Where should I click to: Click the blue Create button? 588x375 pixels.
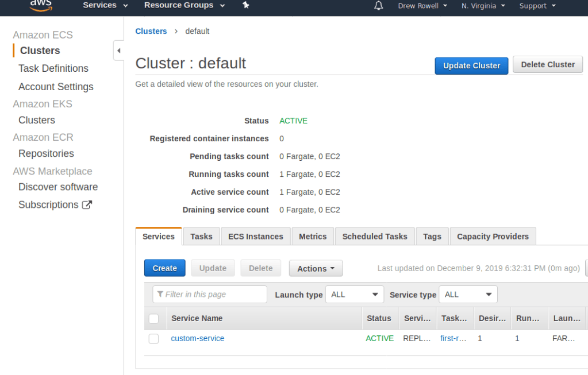[x=164, y=268]
